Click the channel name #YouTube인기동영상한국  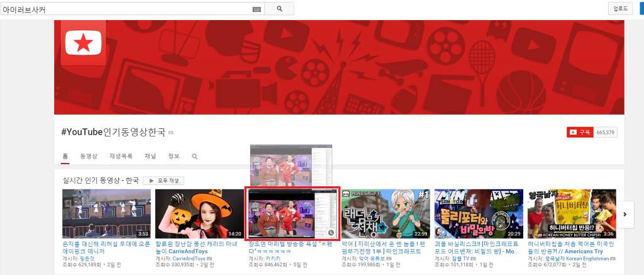coord(113,132)
